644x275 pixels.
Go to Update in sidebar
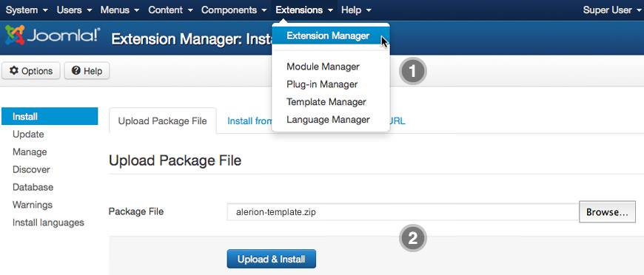click(x=28, y=135)
